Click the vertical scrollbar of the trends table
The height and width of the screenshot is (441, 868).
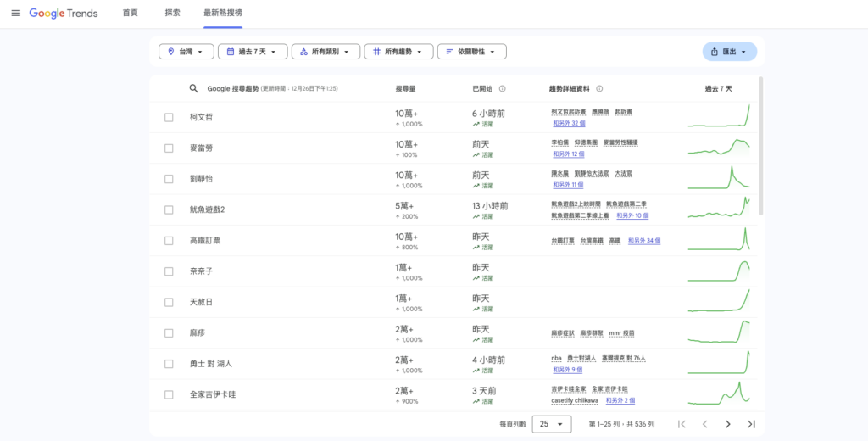click(x=762, y=146)
